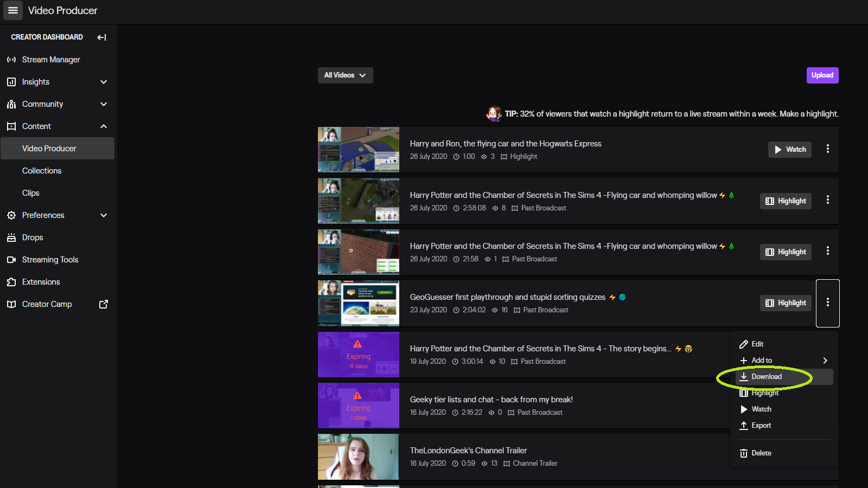The width and height of the screenshot is (868, 488).
Task: Click title 'Geeky tier lists and chat - back from my break!'
Action: [492, 400]
